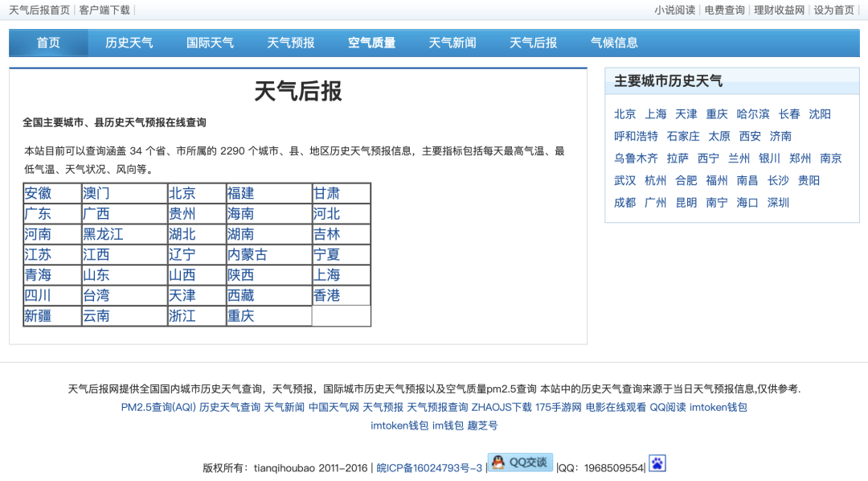
Task: Open 乌鲁木齐 in main cities list
Action: 636,158
